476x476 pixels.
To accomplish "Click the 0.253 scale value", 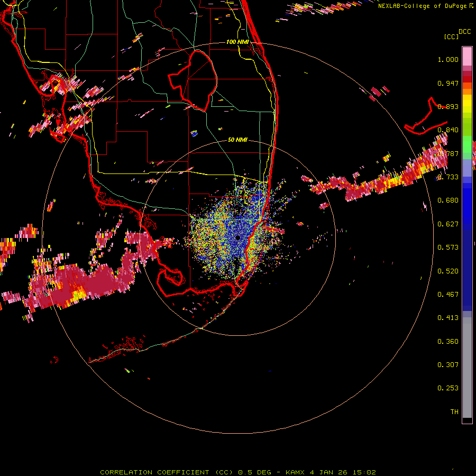I will coord(448,388).
